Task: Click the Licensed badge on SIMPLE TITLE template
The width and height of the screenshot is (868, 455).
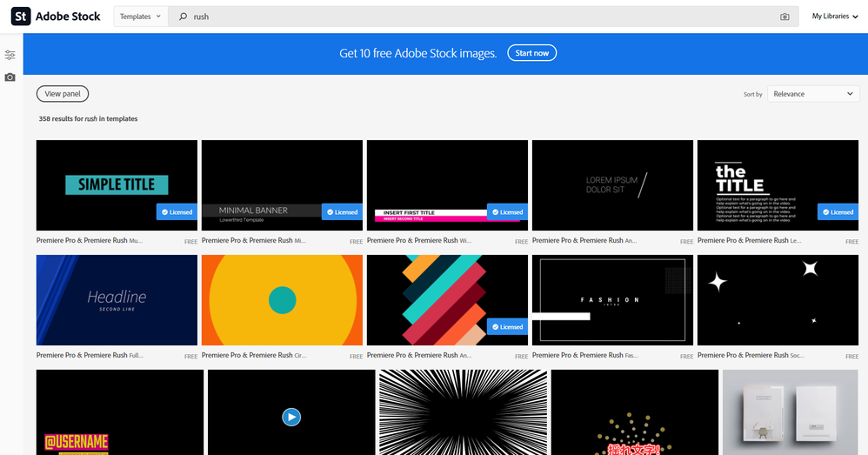Action: tap(177, 212)
